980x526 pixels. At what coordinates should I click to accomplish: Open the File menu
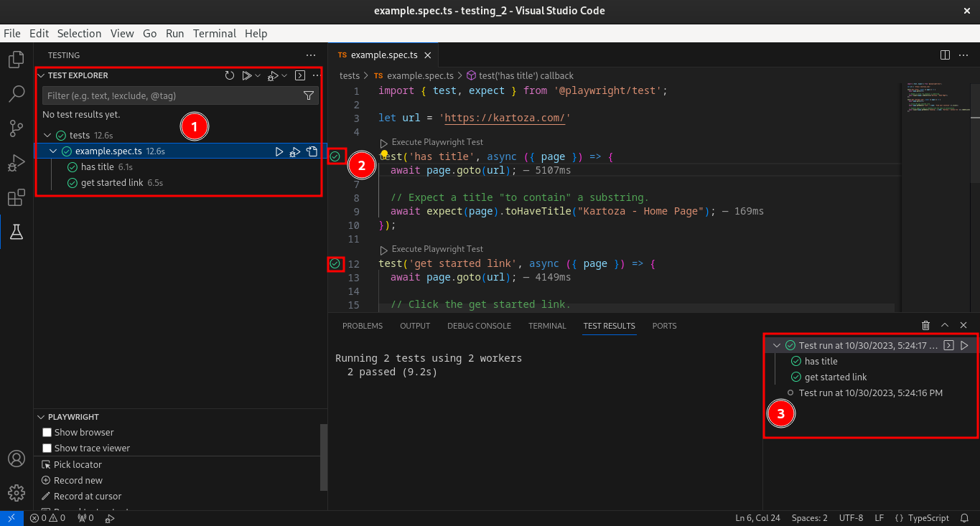pos(12,34)
